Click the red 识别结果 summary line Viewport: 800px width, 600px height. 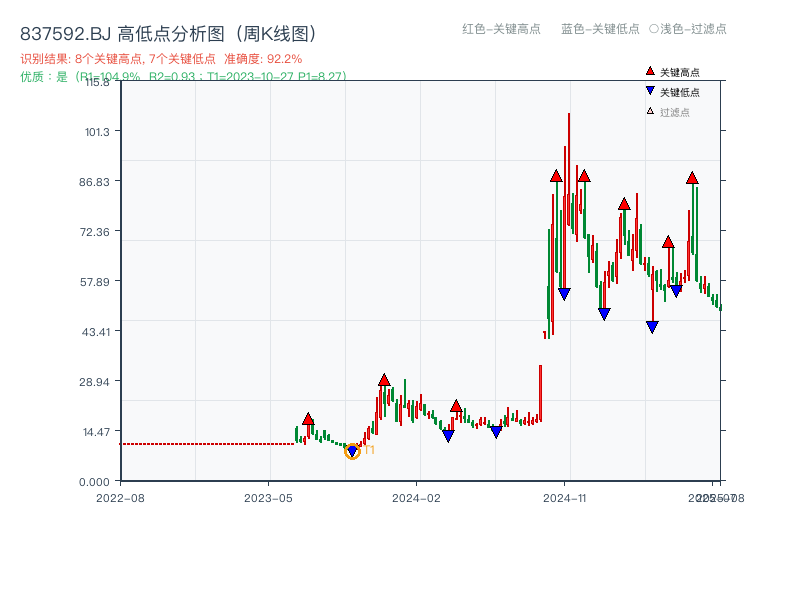tap(161, 59)
